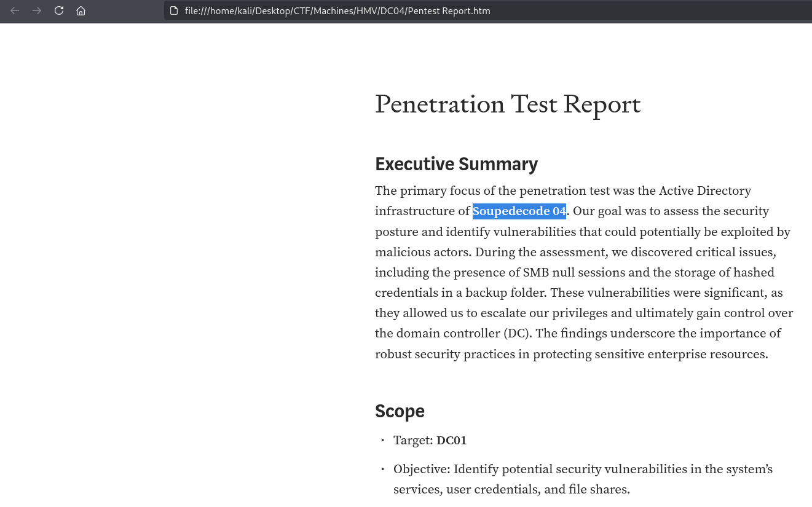Click the Executive Summary heading

(x=456, y=164)
